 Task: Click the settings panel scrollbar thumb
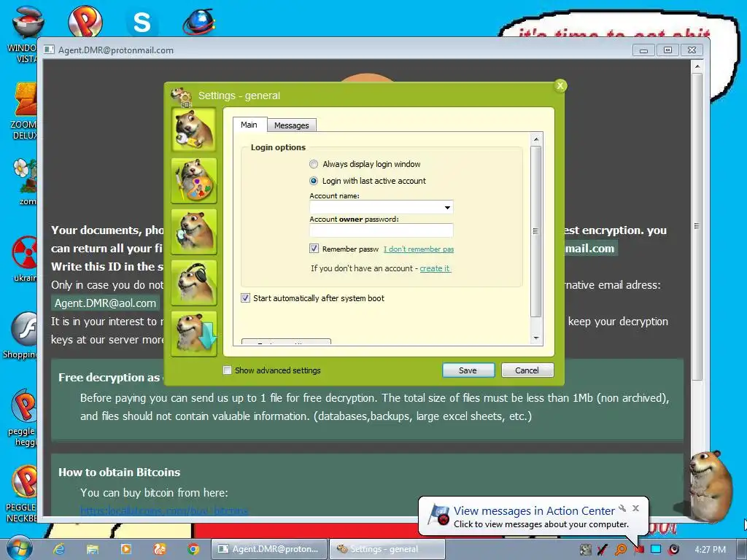536,231
